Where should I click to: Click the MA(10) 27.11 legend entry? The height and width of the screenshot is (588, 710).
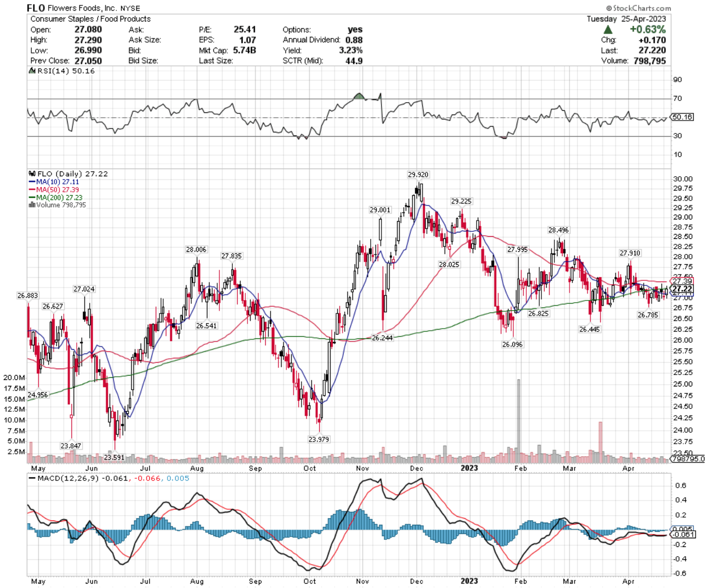pyautogui.click(x=54, y=182)
